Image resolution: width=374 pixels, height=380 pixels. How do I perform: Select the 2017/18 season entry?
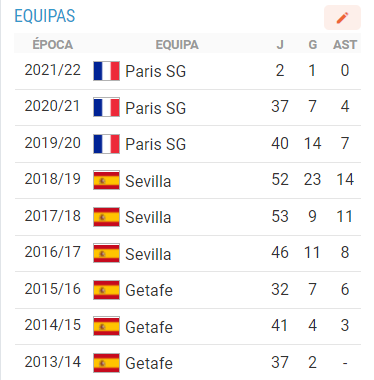[x=53, y=216]
